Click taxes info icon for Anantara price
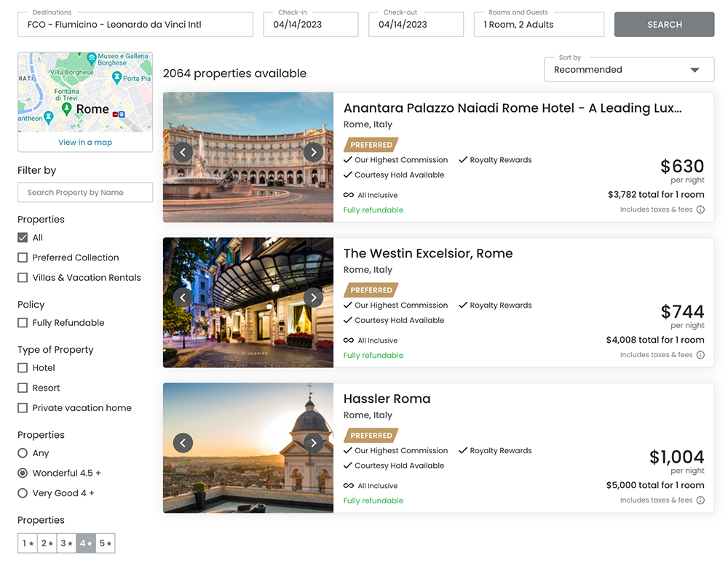The width and height of the screenshot is (728, 563). click(x=700, y=209)
